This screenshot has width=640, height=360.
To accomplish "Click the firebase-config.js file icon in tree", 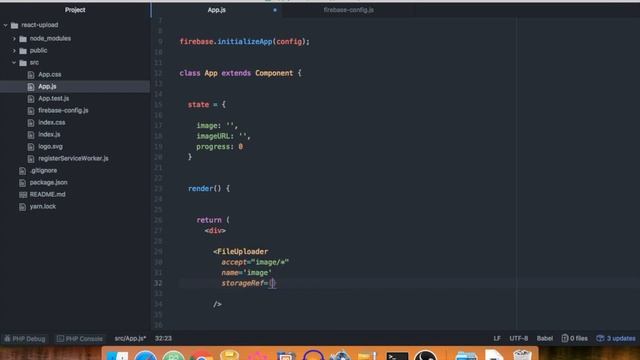I will [31, 111].
